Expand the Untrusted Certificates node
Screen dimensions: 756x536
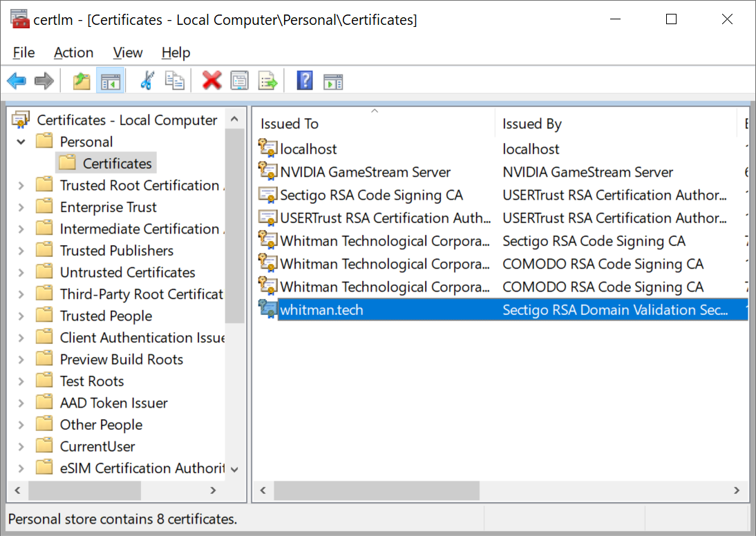(x=21, y=272)
